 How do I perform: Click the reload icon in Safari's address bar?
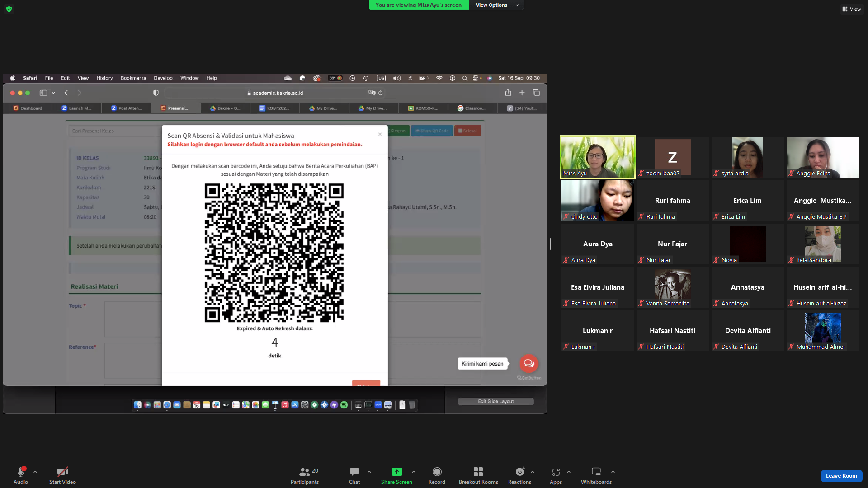click(x=380, y=93)
